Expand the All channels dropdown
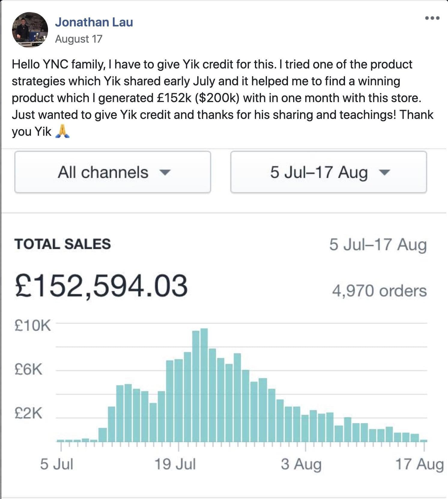The height and width of the screenshot is (499, 448). pyautogui.click(x=113, y=172)
